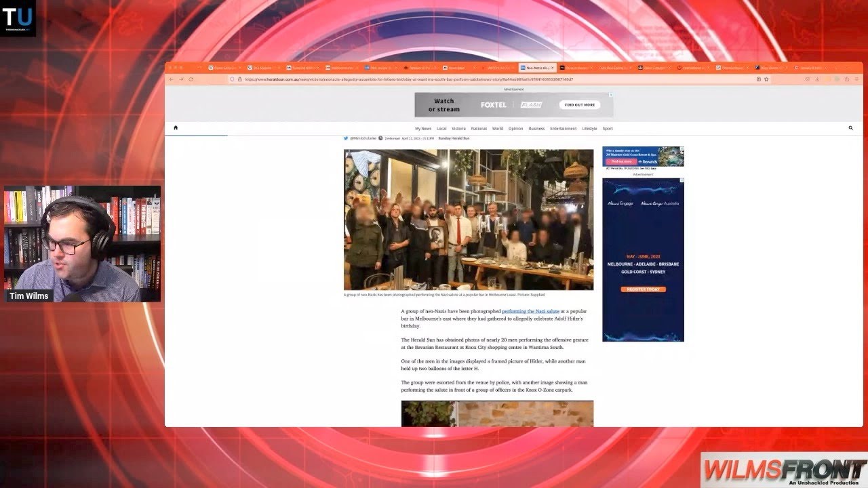
Task: Select the active Neo-Nazis article browser tab
Action: pos(537,68)
